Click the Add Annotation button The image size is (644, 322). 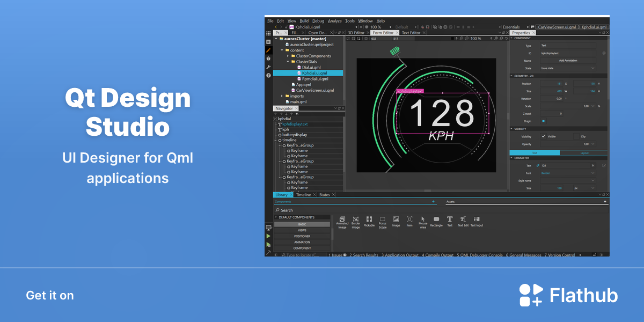coord(568,61)
